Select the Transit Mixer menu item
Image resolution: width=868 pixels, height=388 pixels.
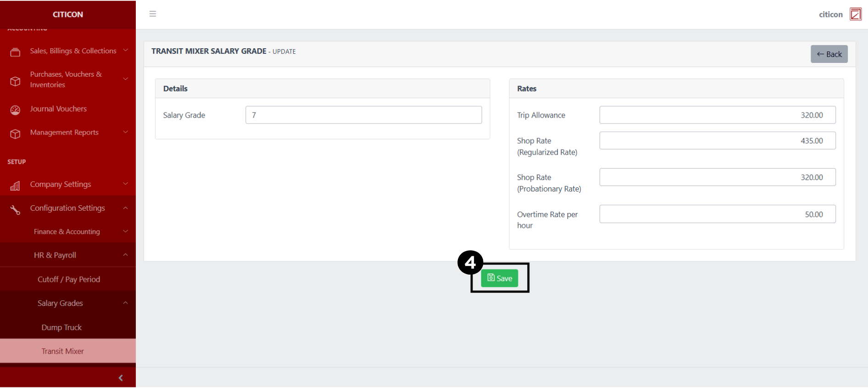click(63, 351)
